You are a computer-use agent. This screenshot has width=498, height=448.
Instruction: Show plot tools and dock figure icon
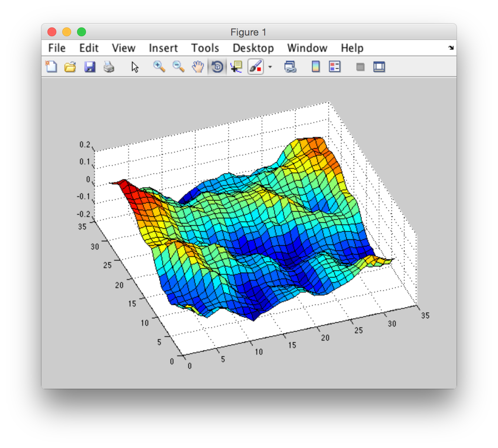379,67
